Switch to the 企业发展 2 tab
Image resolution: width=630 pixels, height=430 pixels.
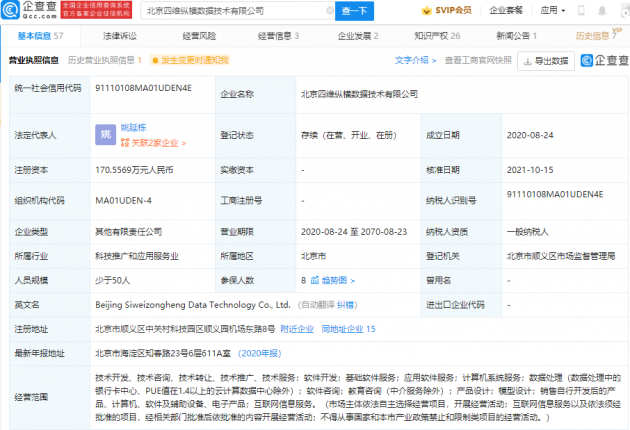coord(358,36)
